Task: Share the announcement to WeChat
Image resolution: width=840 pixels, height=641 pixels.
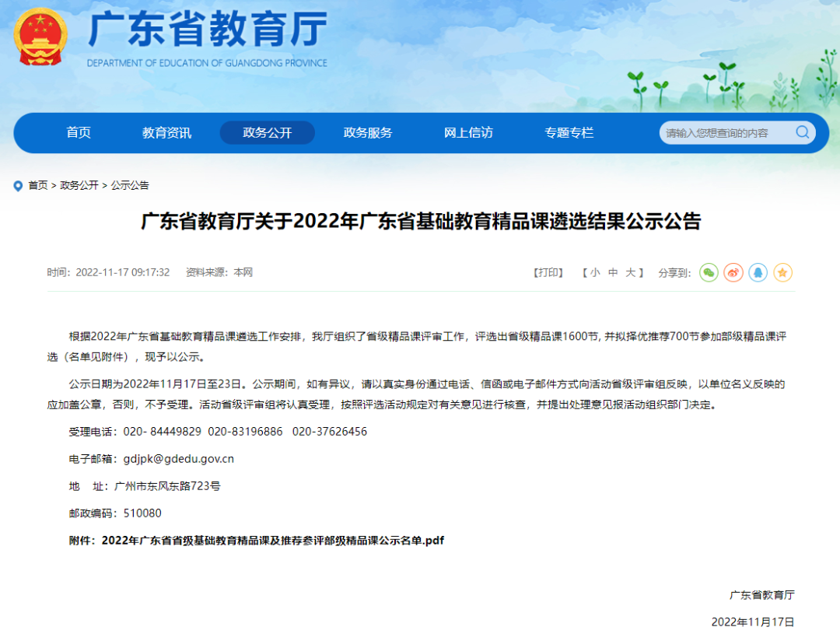Action: pos(709,272)
